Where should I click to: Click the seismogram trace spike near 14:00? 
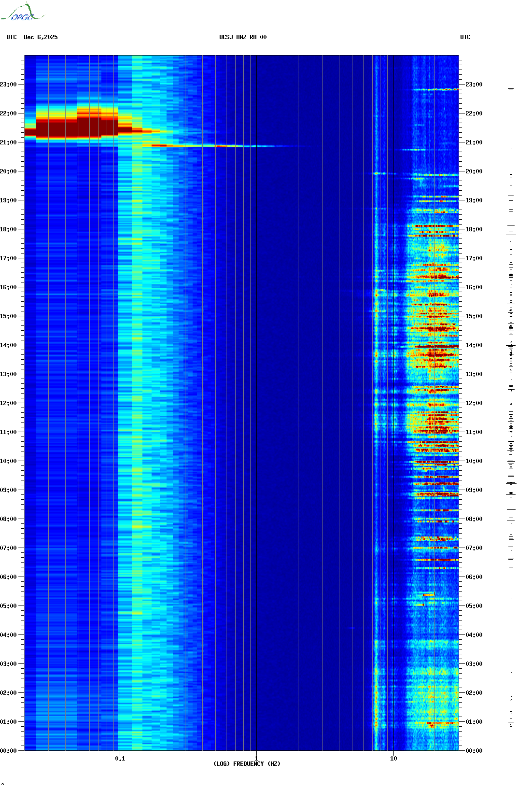(x=511, y=346)
